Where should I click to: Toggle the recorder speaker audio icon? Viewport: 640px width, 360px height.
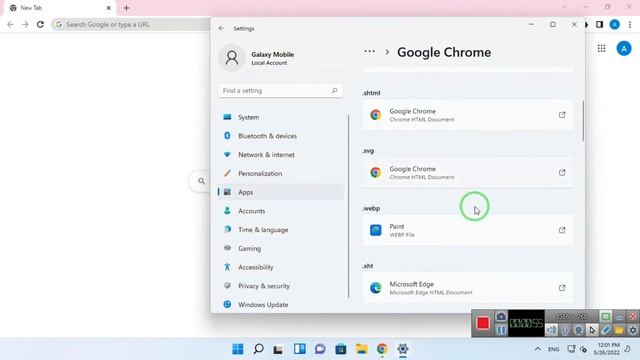coord(551,330)
